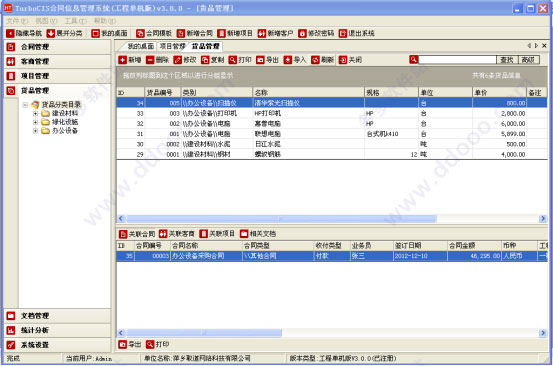Click the red search magnifier icon
Image resolution: width=553 pixels, height=366 pixels.
pyautogui.click(x=413, y=59)
